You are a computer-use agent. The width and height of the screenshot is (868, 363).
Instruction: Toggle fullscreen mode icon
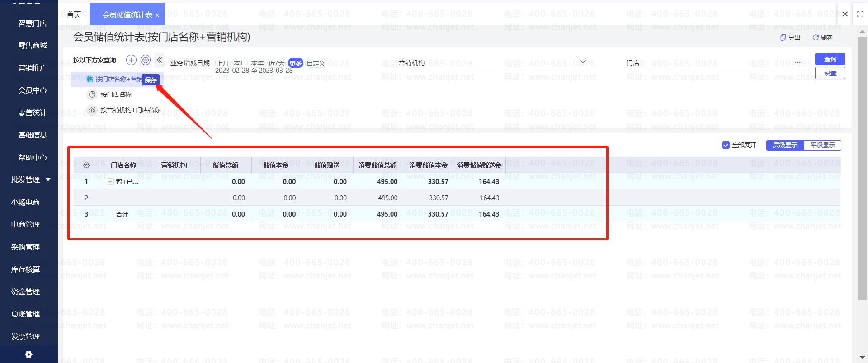click(860, 14)
